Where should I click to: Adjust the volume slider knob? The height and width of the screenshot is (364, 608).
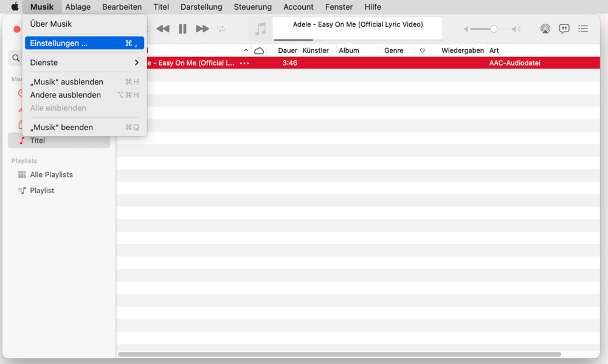[x=494, y=29]
